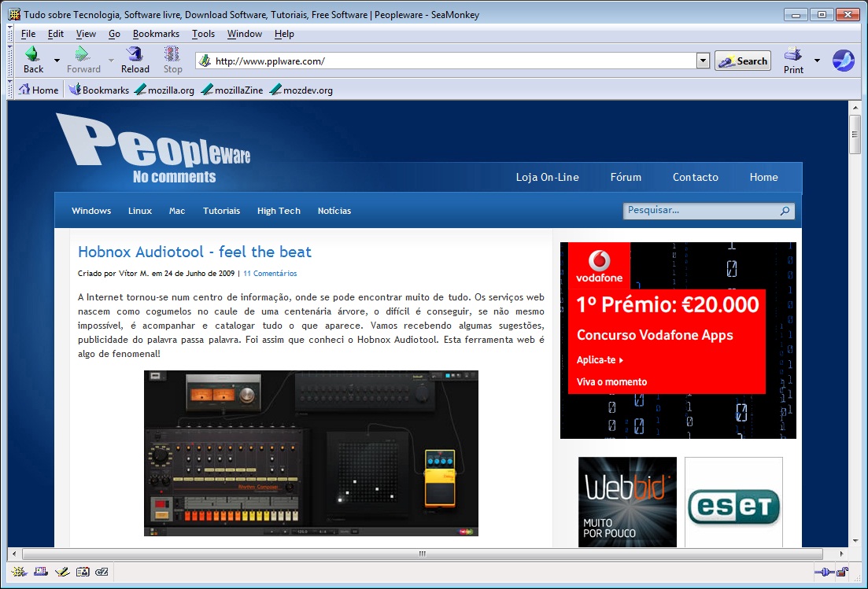
Task: Click the Audiotool screenshot image
Action: tap(311, 453)
